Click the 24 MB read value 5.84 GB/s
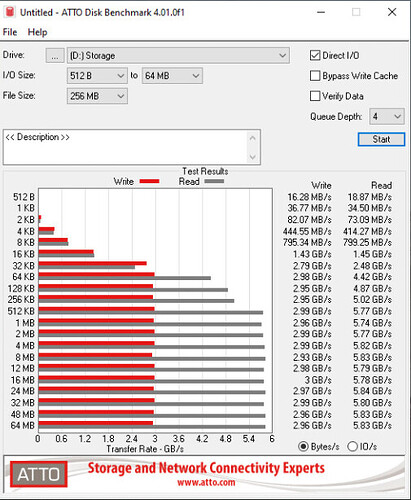This screenshot has width=411, height=500. click(372, 391)
